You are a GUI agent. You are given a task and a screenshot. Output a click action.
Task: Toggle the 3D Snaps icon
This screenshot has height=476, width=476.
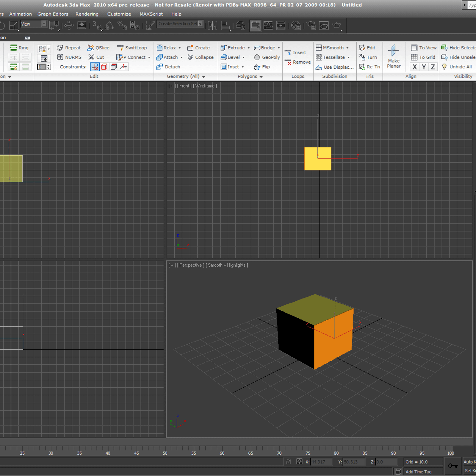(97, 25)
